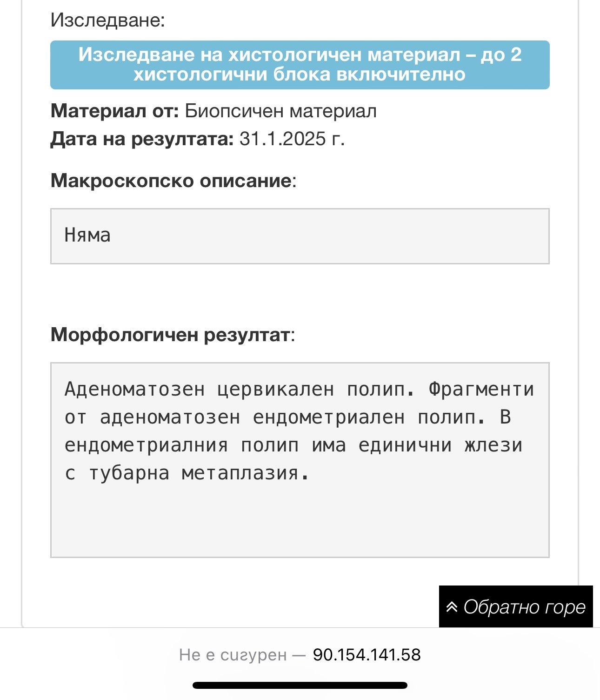The width and height of the screenshot is (600, 700).
Task: Click the "Дата на резултата:" label
Action: 142,139
